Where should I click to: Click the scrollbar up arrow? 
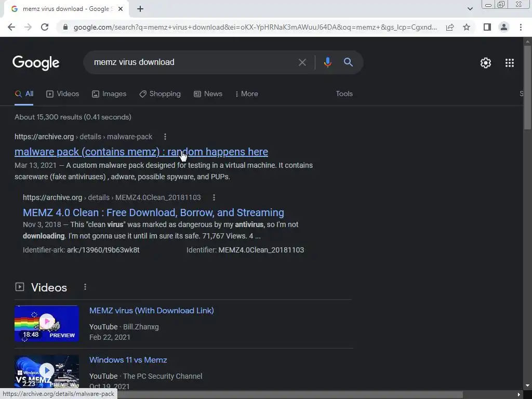(x=527, y=42)
